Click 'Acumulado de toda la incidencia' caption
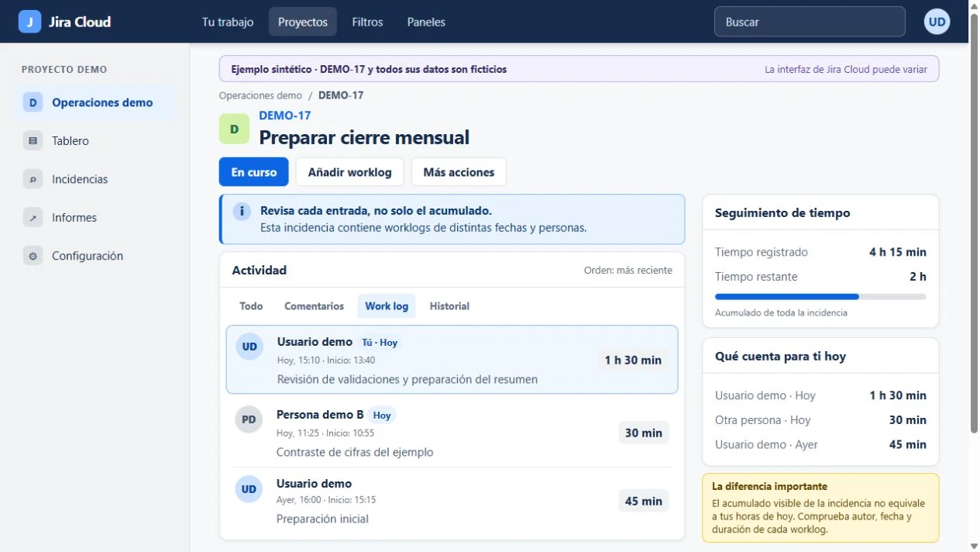Screen dimensions: 980x552 [781, 313]
